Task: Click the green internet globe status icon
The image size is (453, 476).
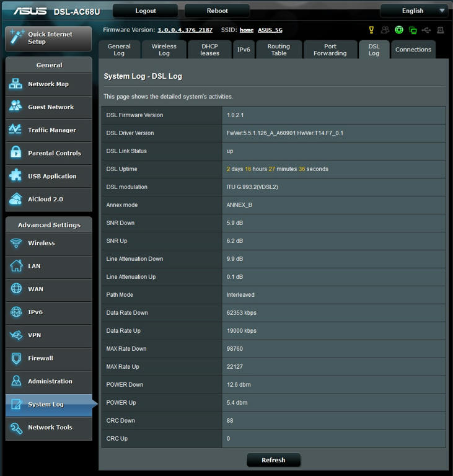Action: 399,30
